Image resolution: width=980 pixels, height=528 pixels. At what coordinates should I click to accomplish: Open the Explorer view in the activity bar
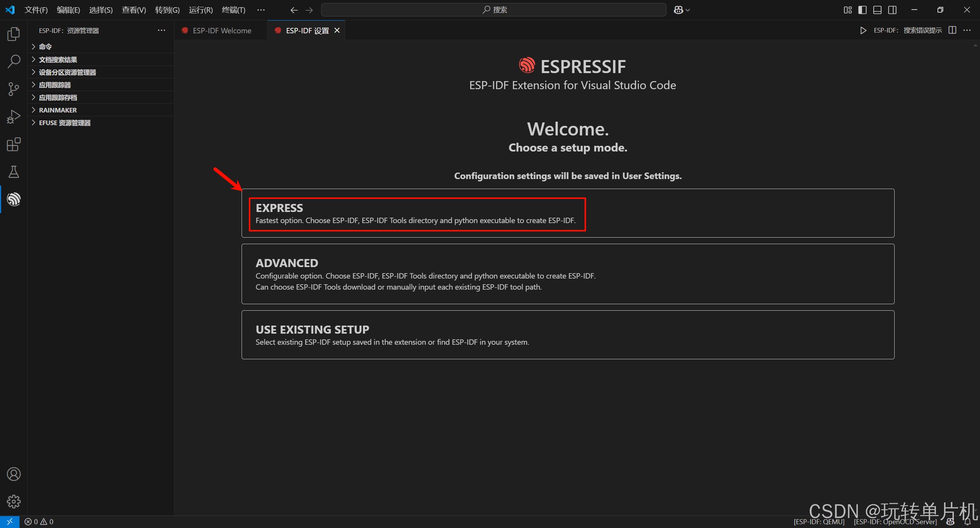14,34
